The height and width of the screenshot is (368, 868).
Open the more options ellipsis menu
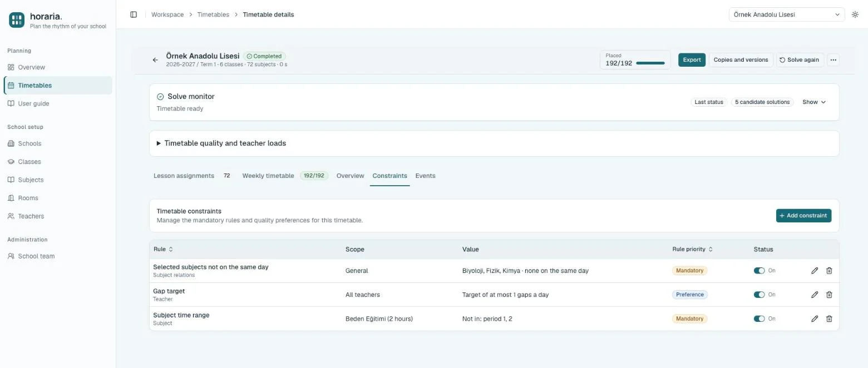coord(833,60)
